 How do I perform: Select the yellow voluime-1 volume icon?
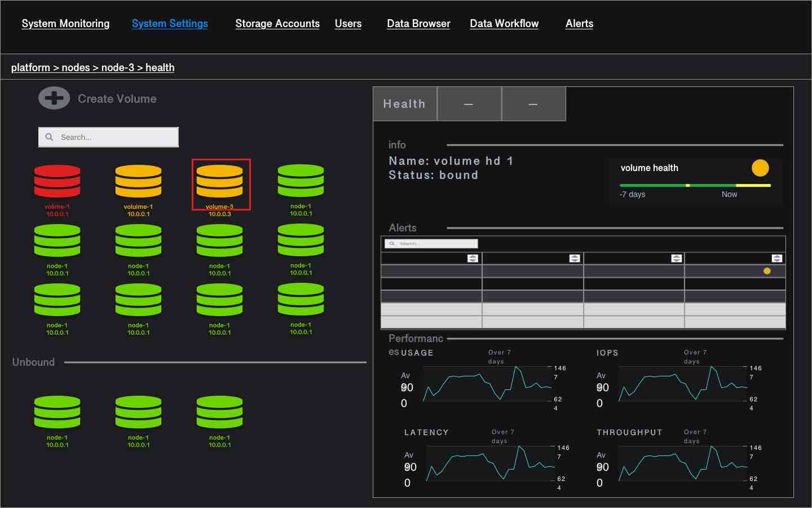click(138, 181)
